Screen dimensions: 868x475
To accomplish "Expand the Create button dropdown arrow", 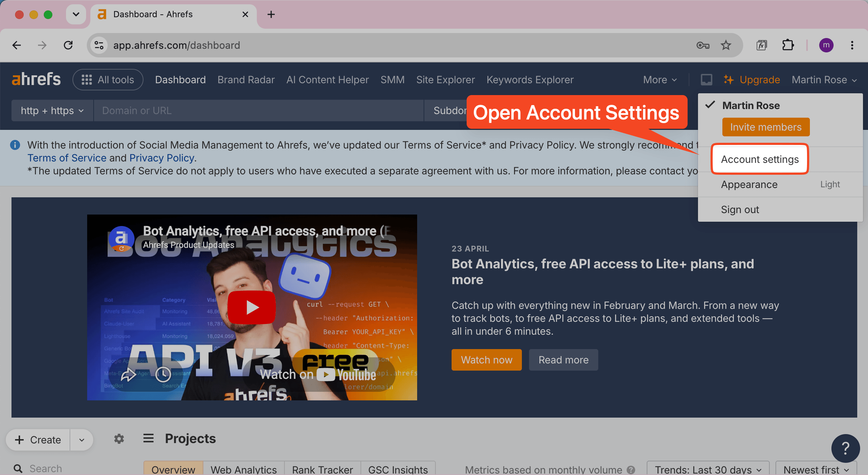I will 82,440.
